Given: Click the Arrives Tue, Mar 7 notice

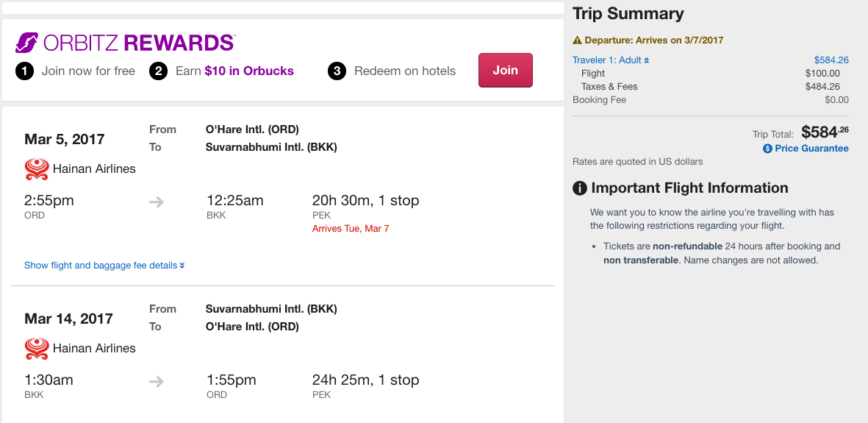Looking at the screenshot, I should point(351,229).
